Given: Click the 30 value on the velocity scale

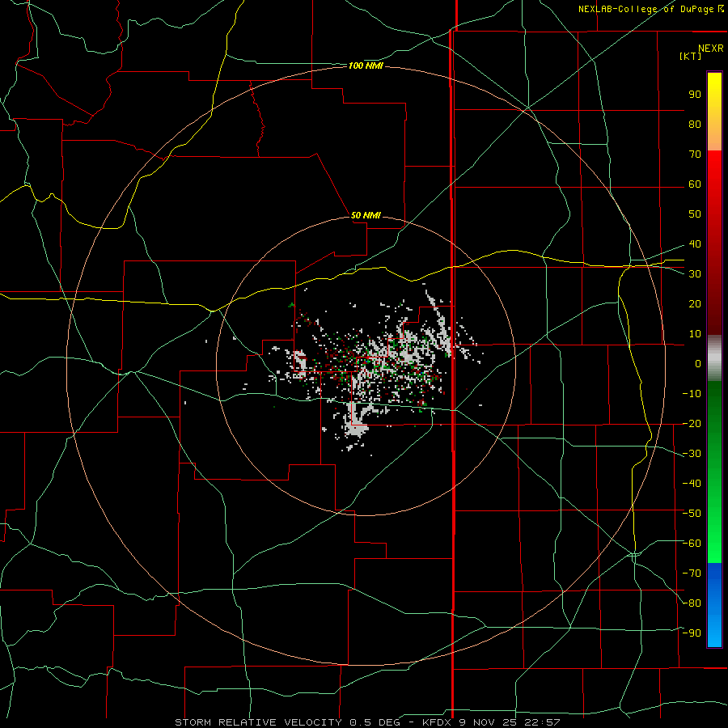Looking at the screenshot, I should click(695, 274).
